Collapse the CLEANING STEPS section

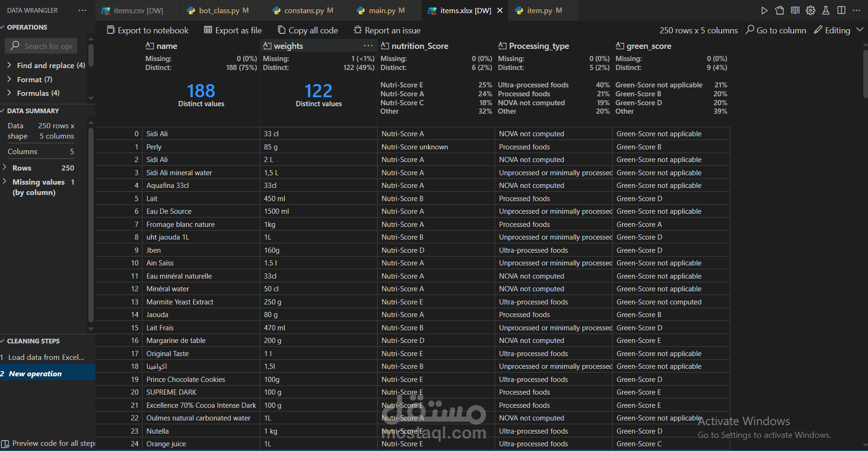point(30,341)
